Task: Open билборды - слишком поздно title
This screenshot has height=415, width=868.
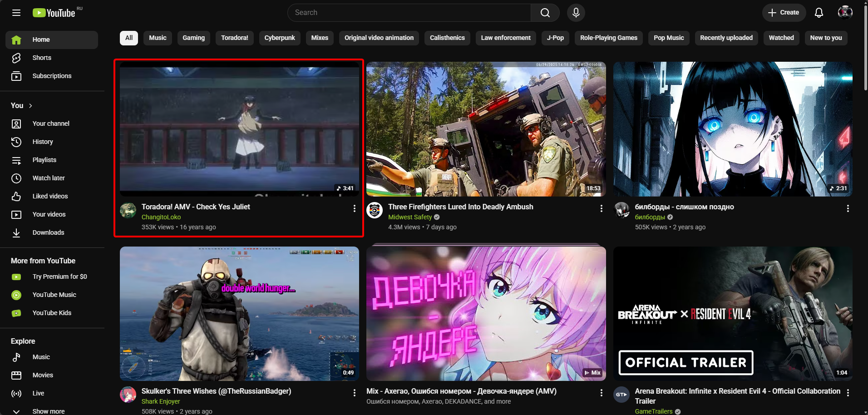Action: click(685, 207)
